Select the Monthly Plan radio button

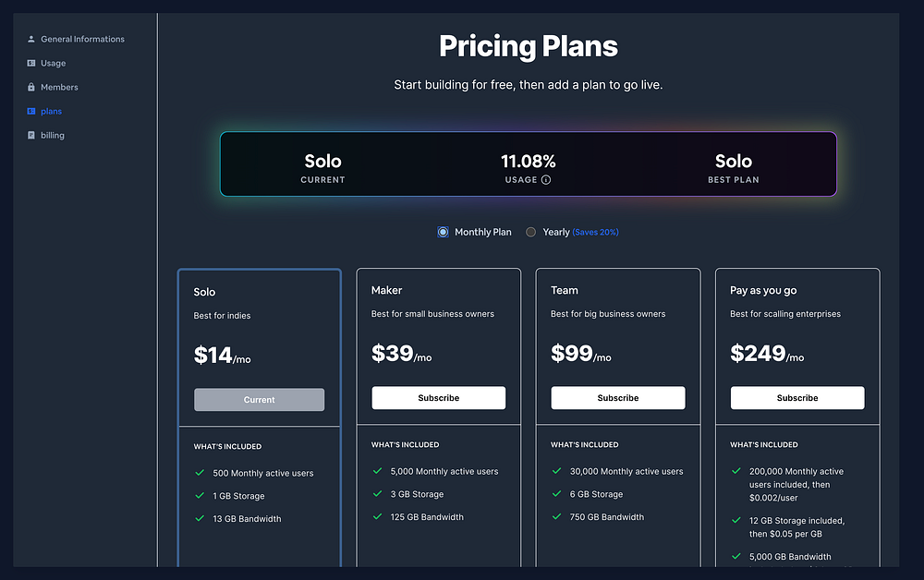[x=444, y=232]
